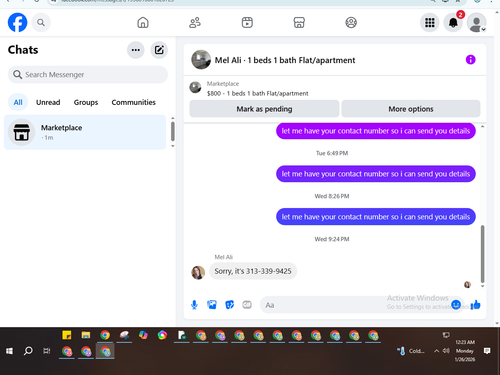500x375 pixels.
Task: Click the Wed 8:26 PM timestamp
Action: (332, 196)
